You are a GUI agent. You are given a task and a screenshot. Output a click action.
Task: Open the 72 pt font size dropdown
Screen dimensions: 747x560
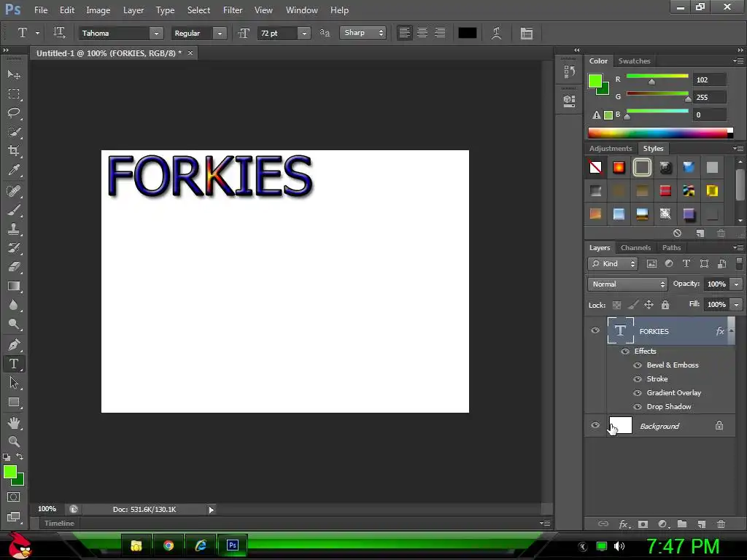[304, 33]
